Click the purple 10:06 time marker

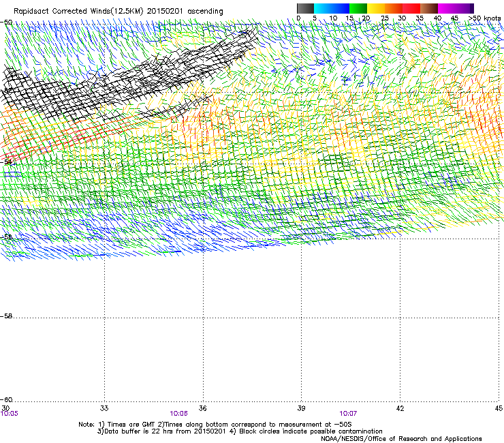[x=178, y=414]
